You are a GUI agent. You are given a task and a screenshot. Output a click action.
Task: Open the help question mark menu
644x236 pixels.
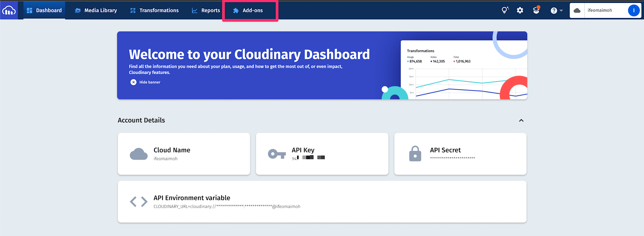(x=556, y=11)
